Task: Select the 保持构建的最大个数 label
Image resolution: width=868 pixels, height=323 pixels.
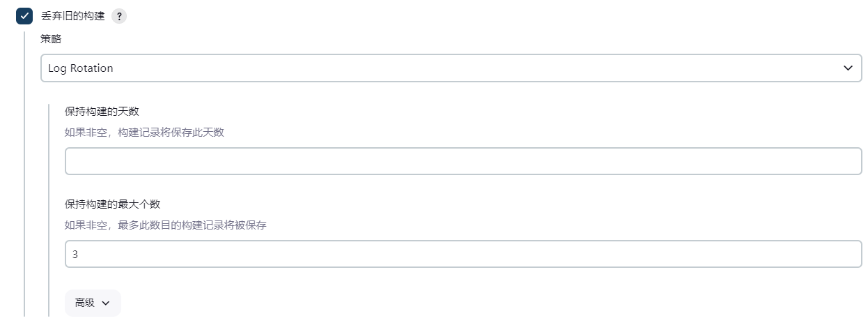Action: (x=113, y=204)
